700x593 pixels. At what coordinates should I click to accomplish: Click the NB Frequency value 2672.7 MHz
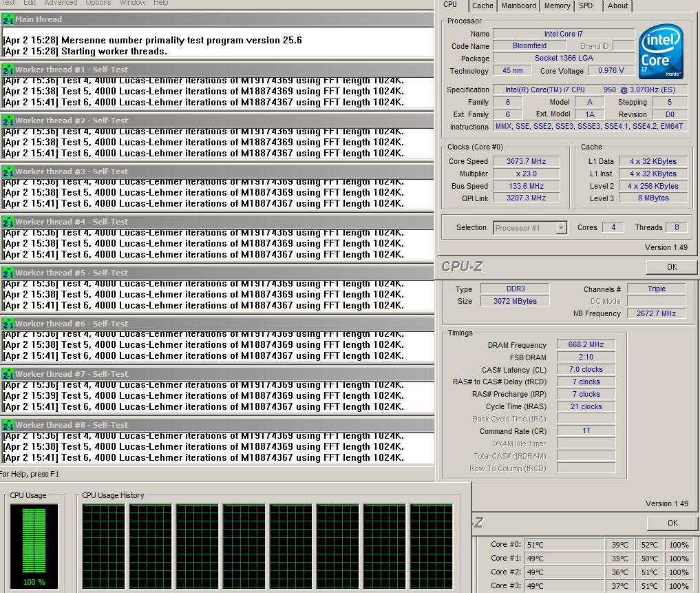point(656,313)
